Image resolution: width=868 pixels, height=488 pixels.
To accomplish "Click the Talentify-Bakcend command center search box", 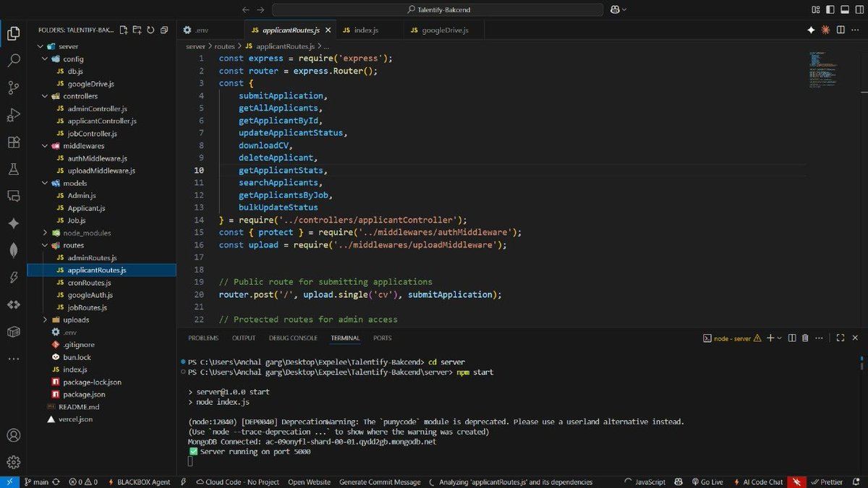I will tap(438, 9).
